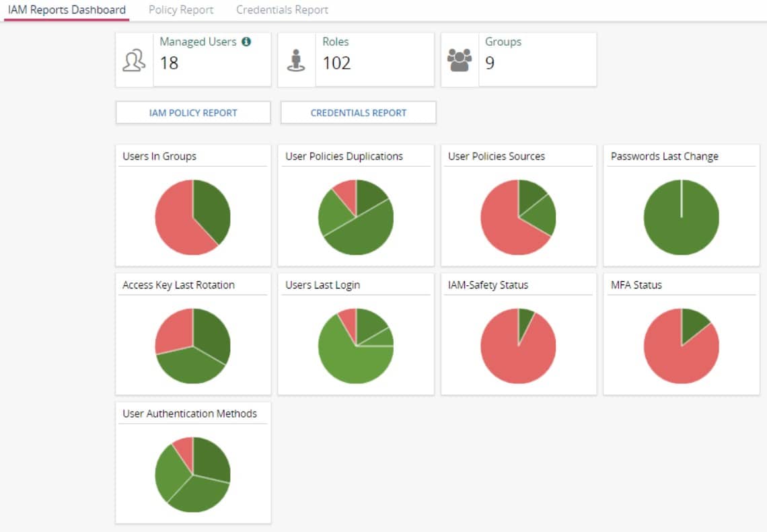This screenshot has height=532, width=767.
Task: Click the Roles person icon
Action: click(297, 61)
